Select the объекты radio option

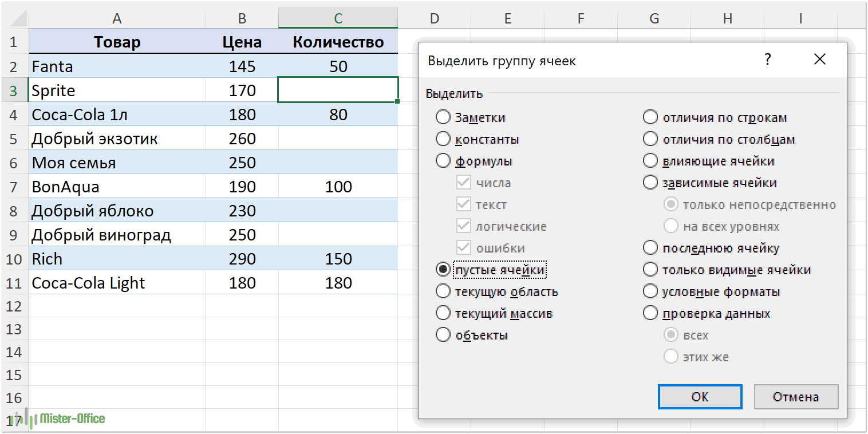tap(443, 335)
